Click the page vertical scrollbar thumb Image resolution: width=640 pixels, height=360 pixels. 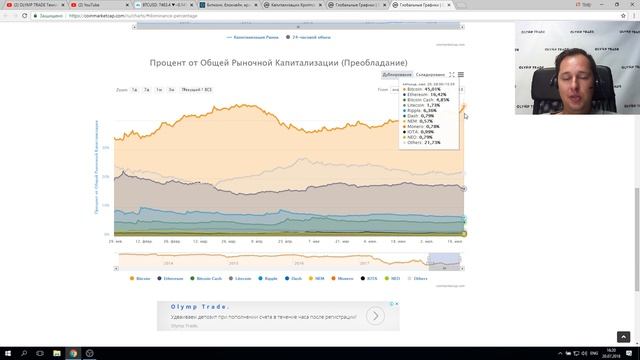click(x=637, y=240)
